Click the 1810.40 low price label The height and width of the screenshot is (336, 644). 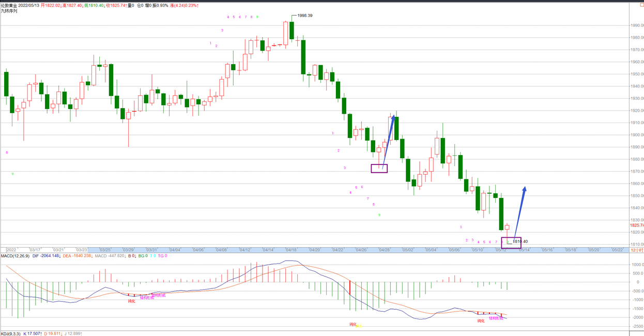click(x=520, y=241)
